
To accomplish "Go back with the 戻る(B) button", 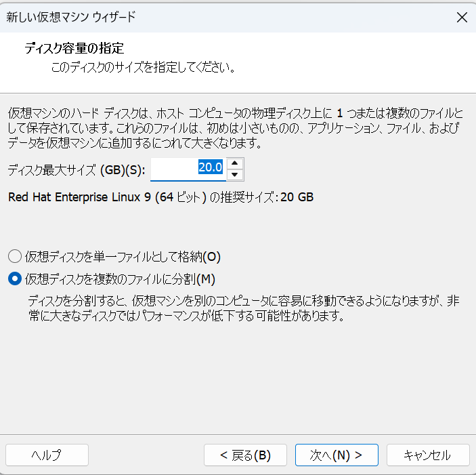I will (245, 455).
